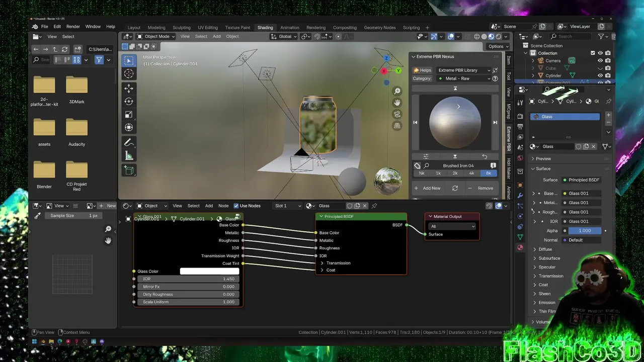This screenshot has width=644, height=362.
Task: Click the Principled BSDF surface shader button
Action: pyautogui.click(x=581, y=180)
